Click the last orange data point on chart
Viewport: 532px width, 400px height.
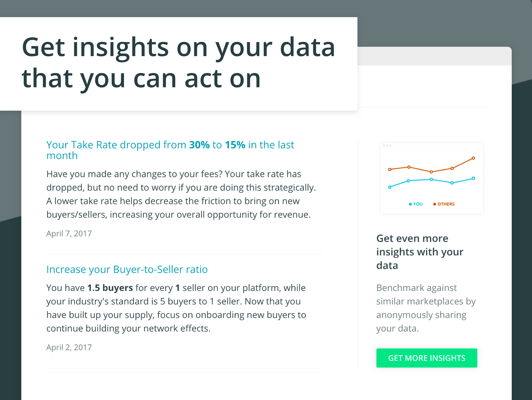coord(473,158)
